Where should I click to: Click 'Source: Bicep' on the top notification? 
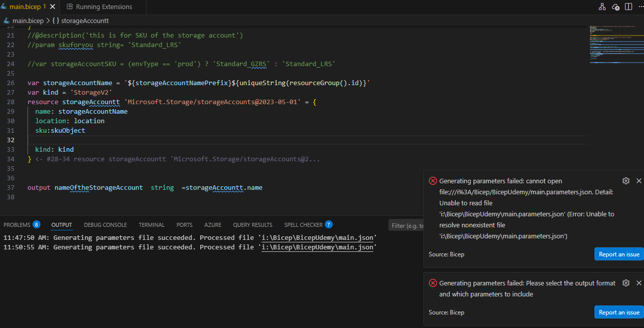[446, 254]
